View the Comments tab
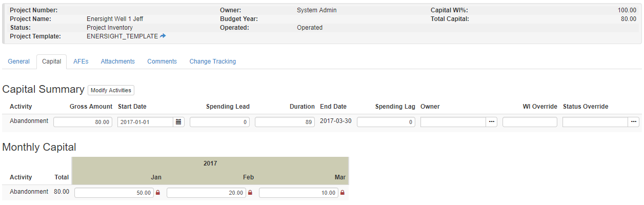The image size is (644, 205). pos(162,61)
